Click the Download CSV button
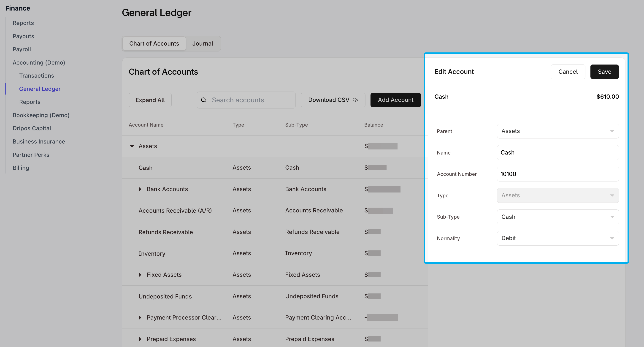Image resolution: width=644 pixels, height=347 pixels. click(333, 100)
